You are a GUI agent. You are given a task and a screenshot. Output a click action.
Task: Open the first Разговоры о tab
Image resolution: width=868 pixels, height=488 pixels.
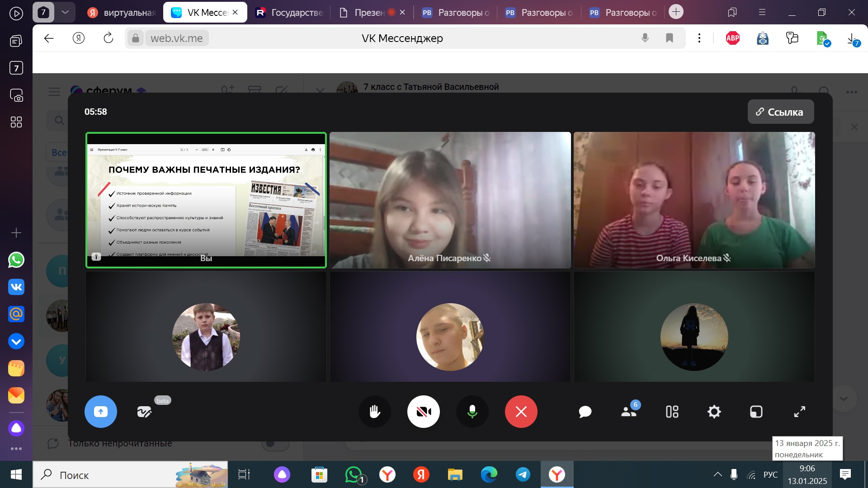tap(456, 13)
